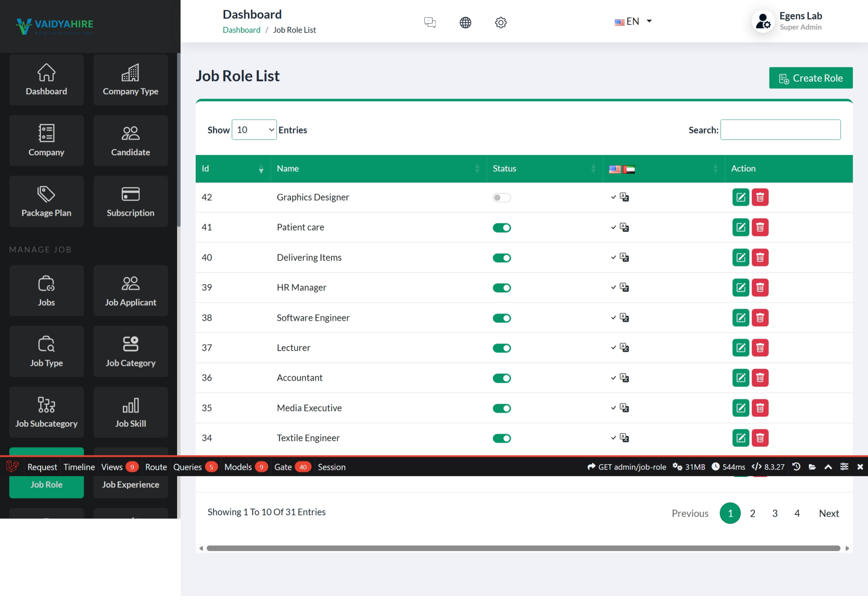Click the edit icon for Graphics Designer
This screenshot has width=868, height=614.
click(740, 197)
